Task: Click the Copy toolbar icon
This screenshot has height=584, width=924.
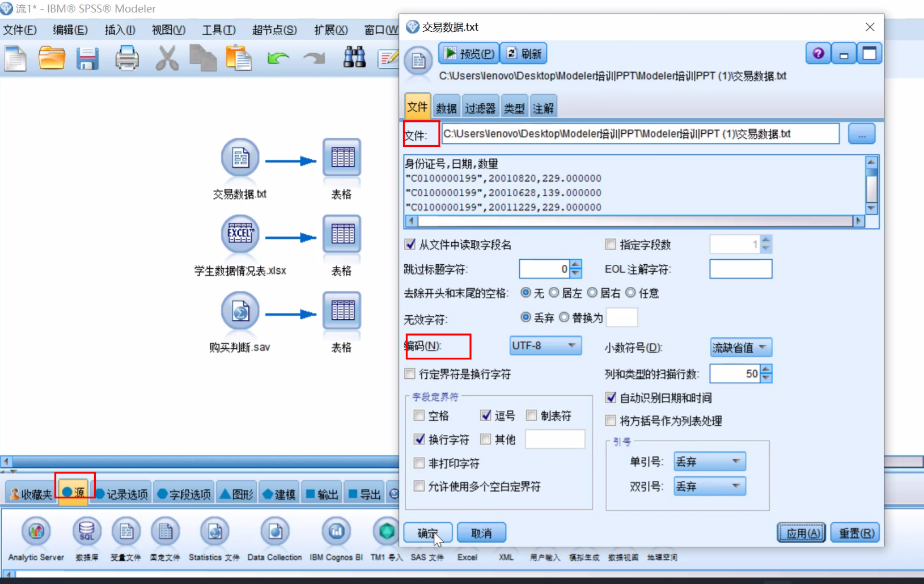Action: click(203, 58)
